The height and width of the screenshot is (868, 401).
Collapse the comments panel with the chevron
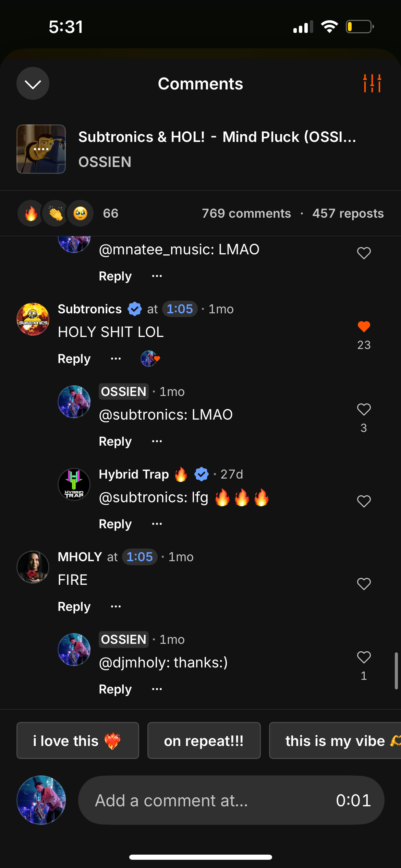pyautogui.click(x=33, y=83)
